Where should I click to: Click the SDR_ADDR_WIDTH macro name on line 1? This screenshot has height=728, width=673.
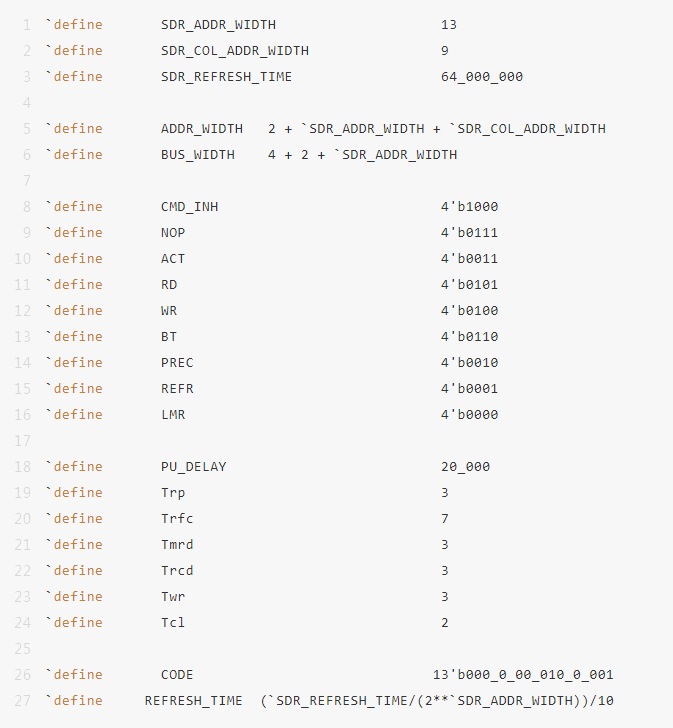(218, 25)
